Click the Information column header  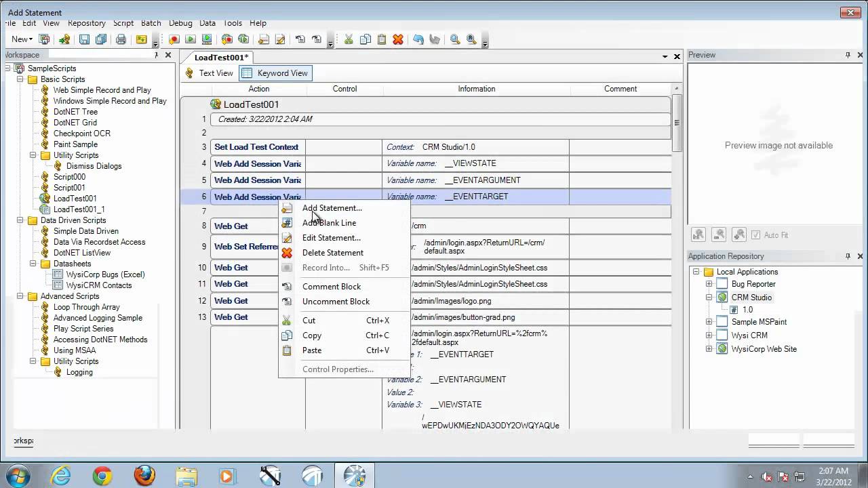(476, 89)
